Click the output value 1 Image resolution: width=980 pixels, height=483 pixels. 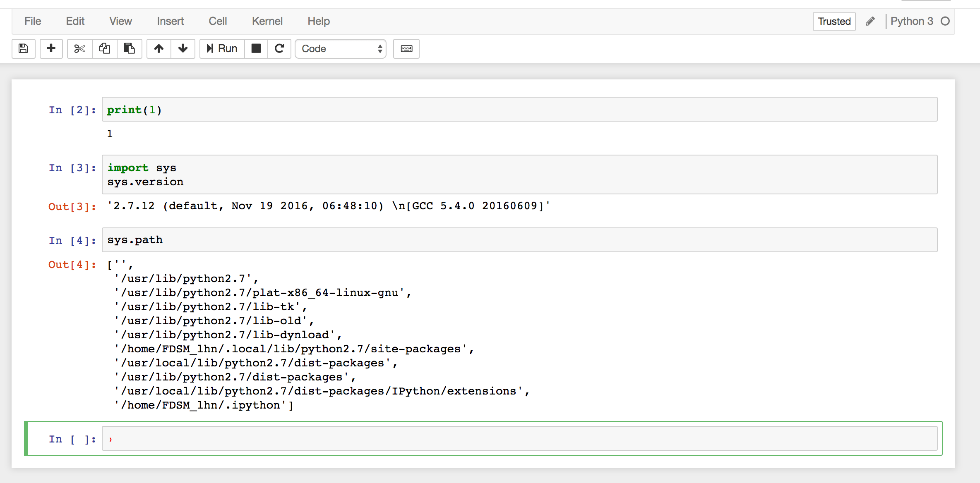tap(110, 134)
